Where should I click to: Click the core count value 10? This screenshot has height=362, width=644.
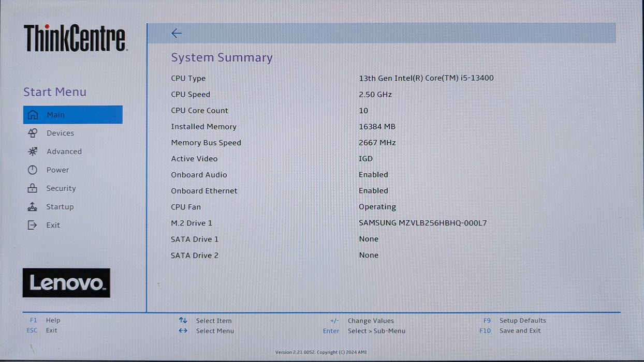(363, 111)
